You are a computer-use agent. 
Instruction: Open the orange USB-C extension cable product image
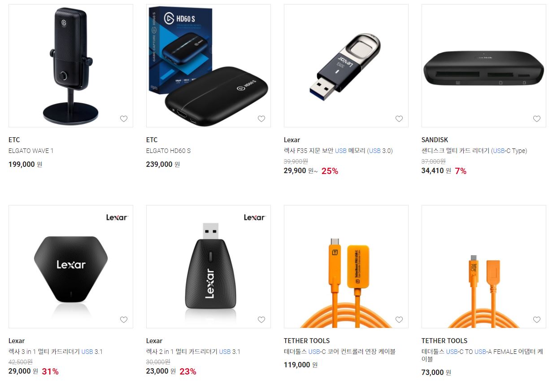point(346,266)
